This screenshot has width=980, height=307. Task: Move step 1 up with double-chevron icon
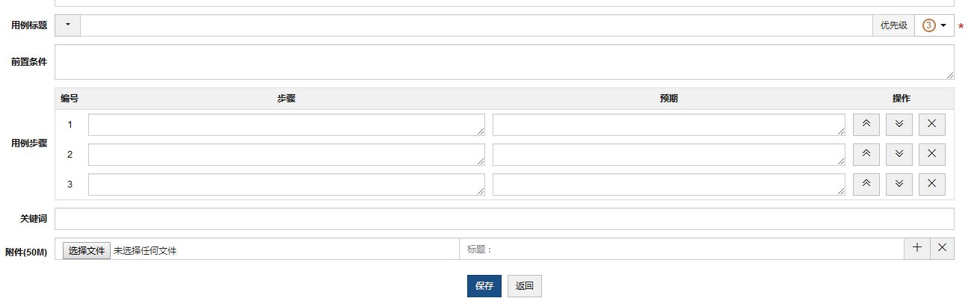click(x=866, y=125)
